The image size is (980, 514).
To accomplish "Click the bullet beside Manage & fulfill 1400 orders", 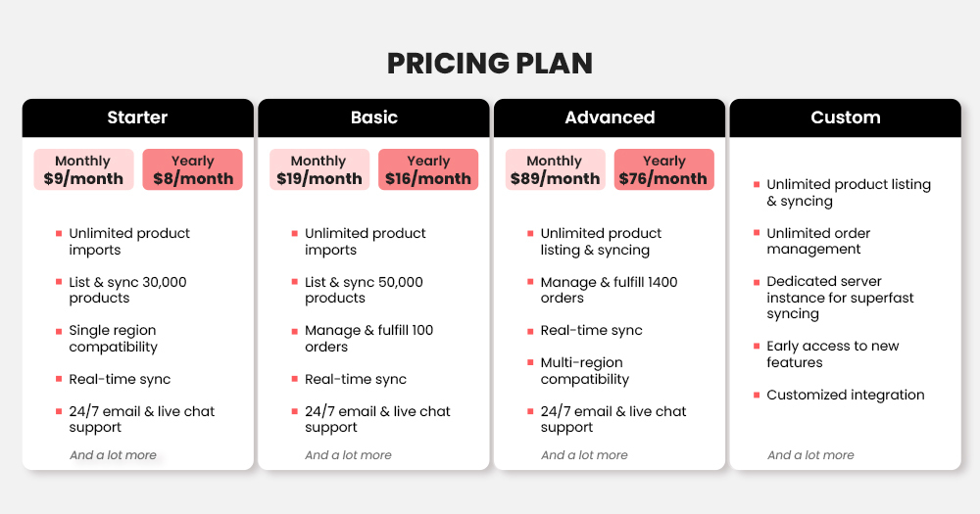I will click(x=530, y=282).
